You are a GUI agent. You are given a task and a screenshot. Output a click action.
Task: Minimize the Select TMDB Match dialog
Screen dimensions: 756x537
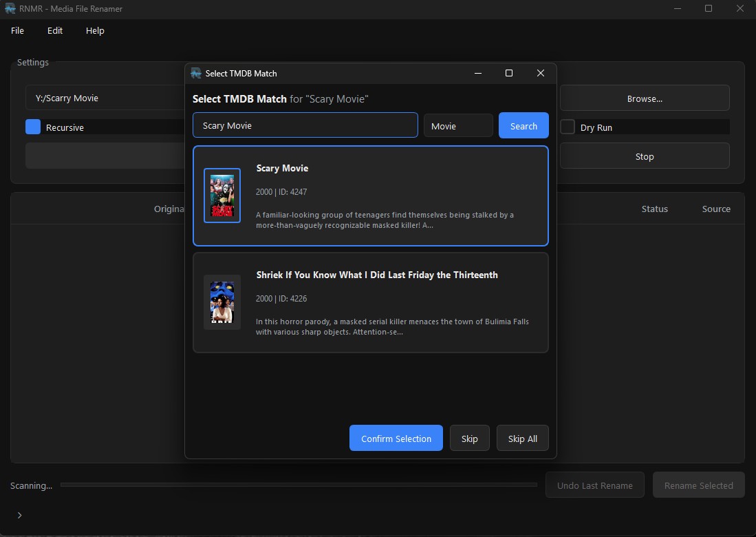coord(477,73)
